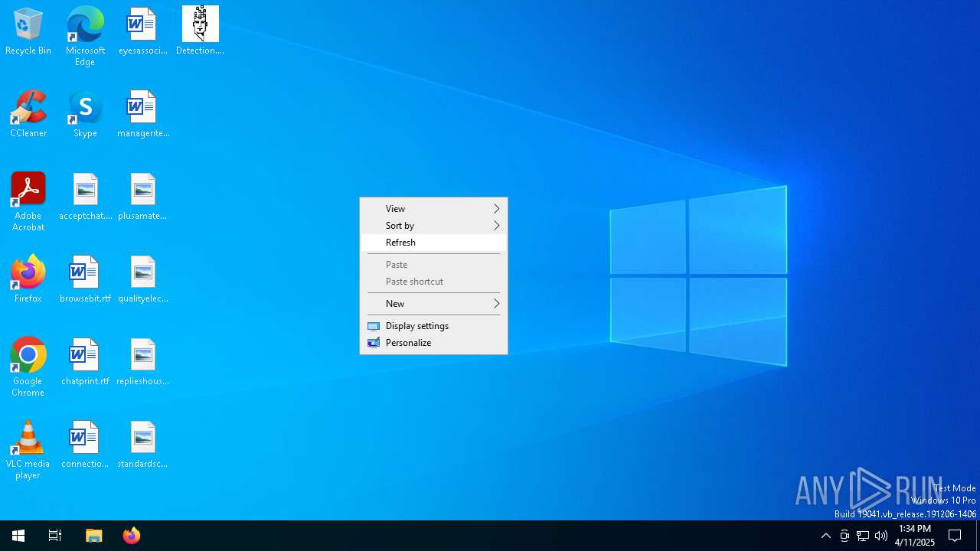Open the volume speaker tray icon

(881, 536)
